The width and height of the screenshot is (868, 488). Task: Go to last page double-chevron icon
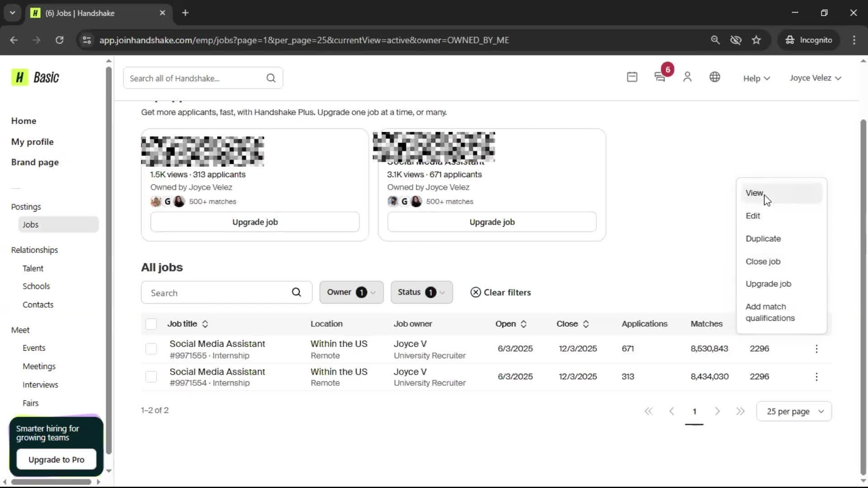tap(741, 411)
